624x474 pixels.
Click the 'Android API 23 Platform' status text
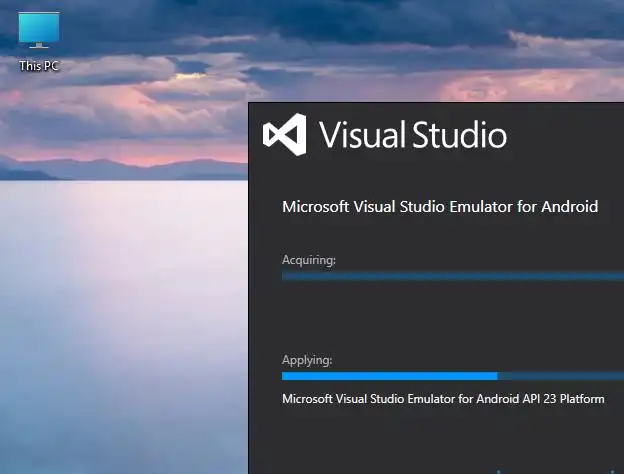pyautogui.click(x=540, y=399)
